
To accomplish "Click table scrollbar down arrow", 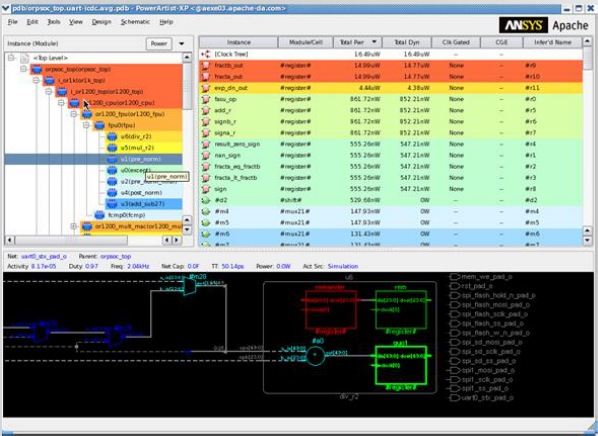I will pos(587,240).
